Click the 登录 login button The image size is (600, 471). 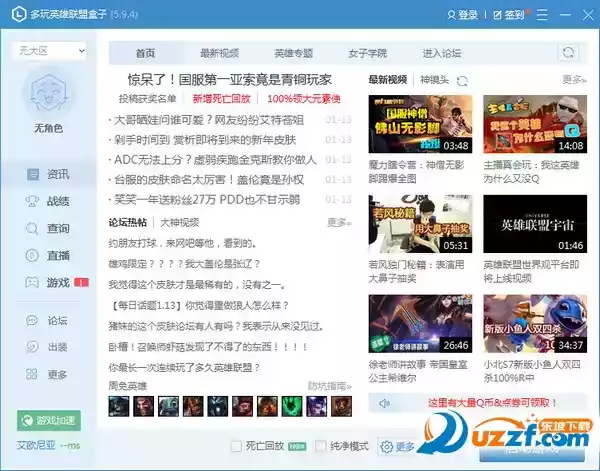[462, 15]
